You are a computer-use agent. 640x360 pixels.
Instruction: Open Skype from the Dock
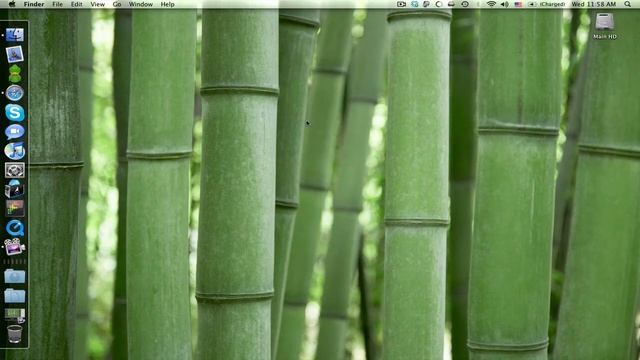[x=15, y=113]
